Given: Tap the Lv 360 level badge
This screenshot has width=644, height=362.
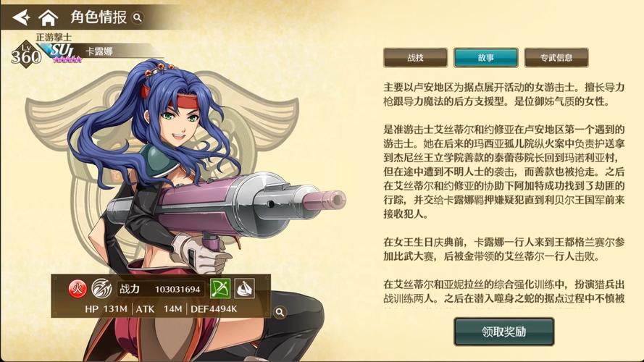Looking at the screenshot, I should (x=26, y=54).
